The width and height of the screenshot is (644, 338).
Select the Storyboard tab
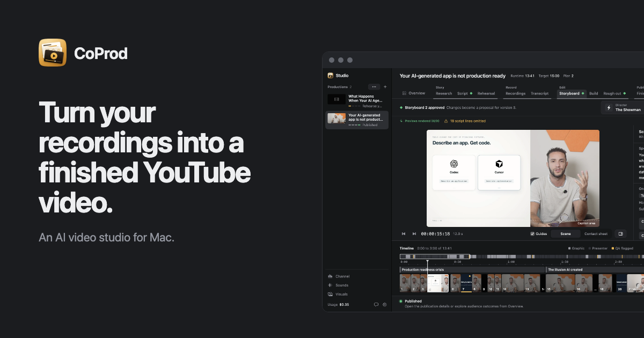[x=572, y=93]
